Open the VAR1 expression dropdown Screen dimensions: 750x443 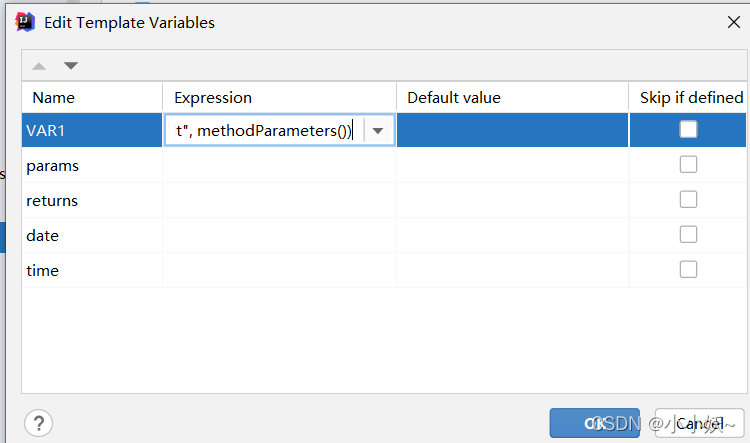pyautogui.click(x=378, y=131)
